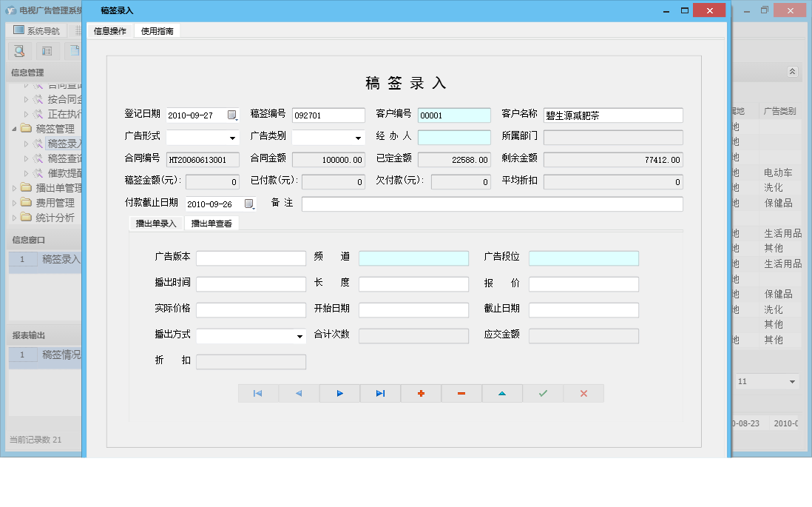
Task: Click the magnifier search icon in the toolbar
Action: pyautogui.click(x=18, y=51)
